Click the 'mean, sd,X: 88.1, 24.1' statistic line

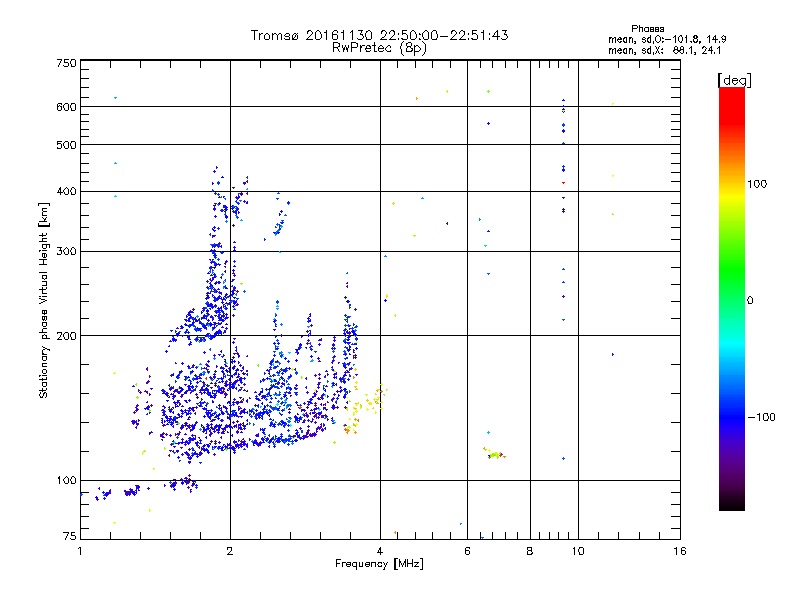pos(664,51)
